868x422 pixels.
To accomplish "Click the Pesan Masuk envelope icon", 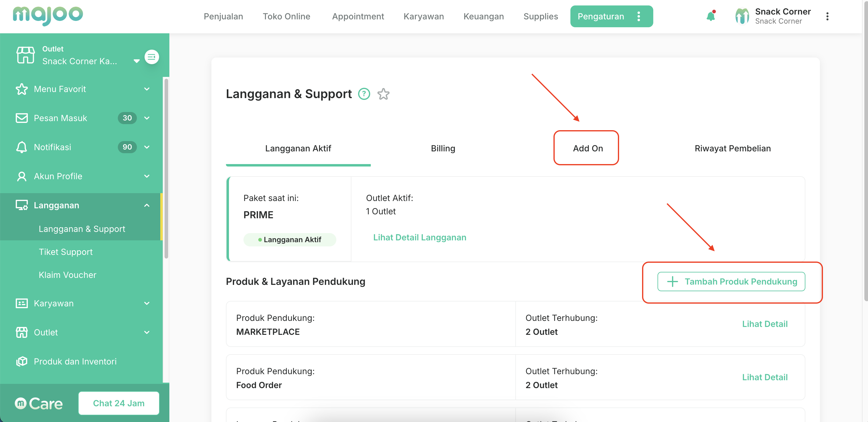I will [x=22, y=118].
